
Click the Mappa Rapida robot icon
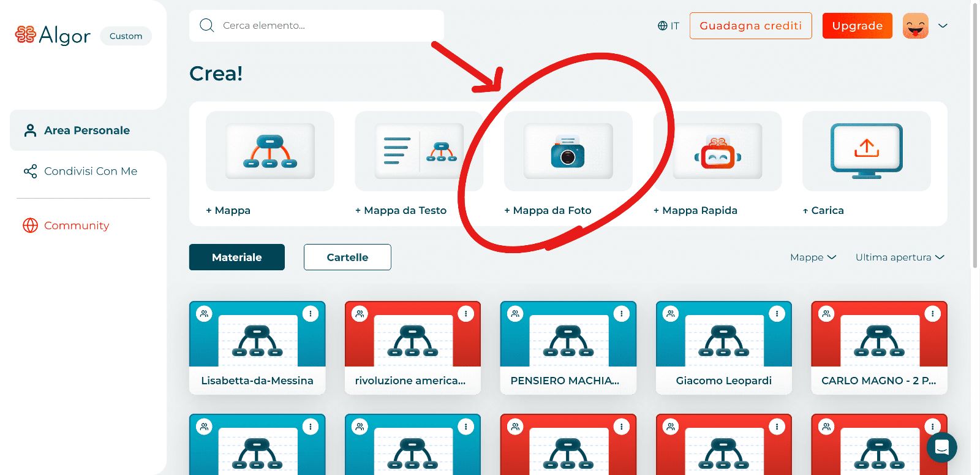click(x=717, y=151)
